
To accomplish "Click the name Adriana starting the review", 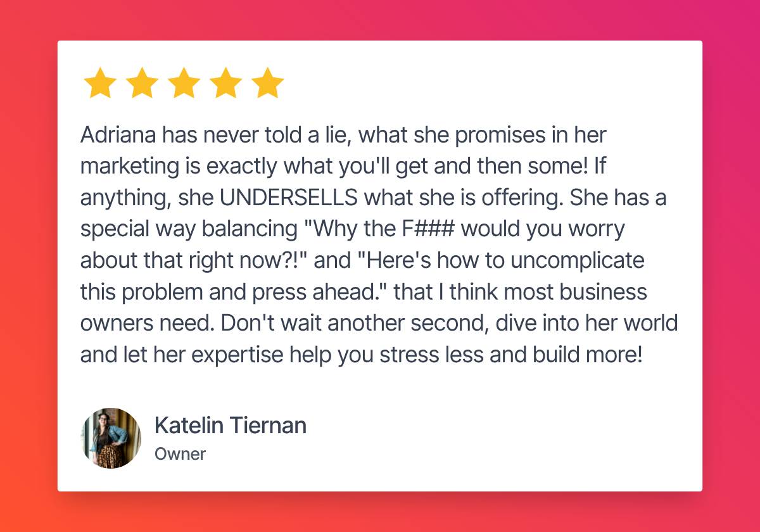I will click(x=118, y=134).
